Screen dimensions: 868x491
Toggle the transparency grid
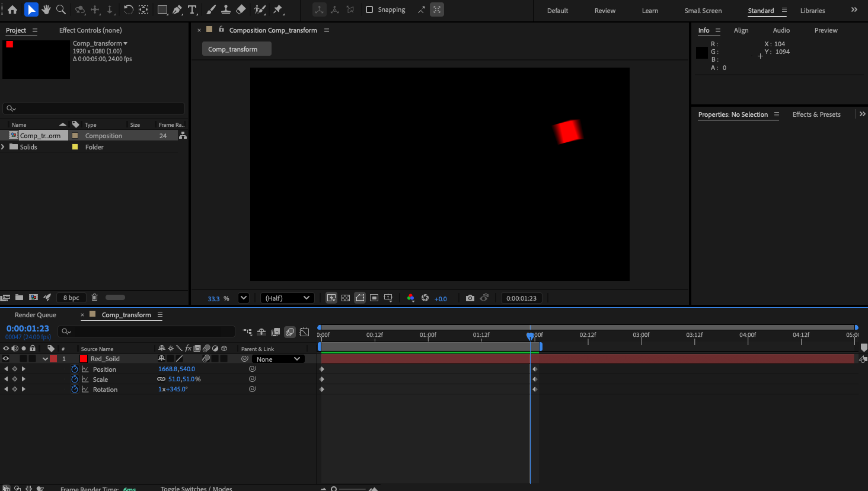click(346, 298)
